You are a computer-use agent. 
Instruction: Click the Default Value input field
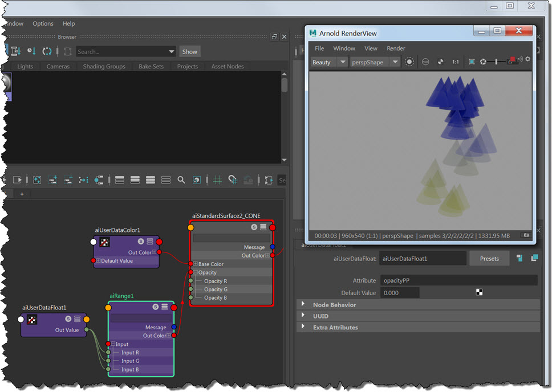(399, 292)
